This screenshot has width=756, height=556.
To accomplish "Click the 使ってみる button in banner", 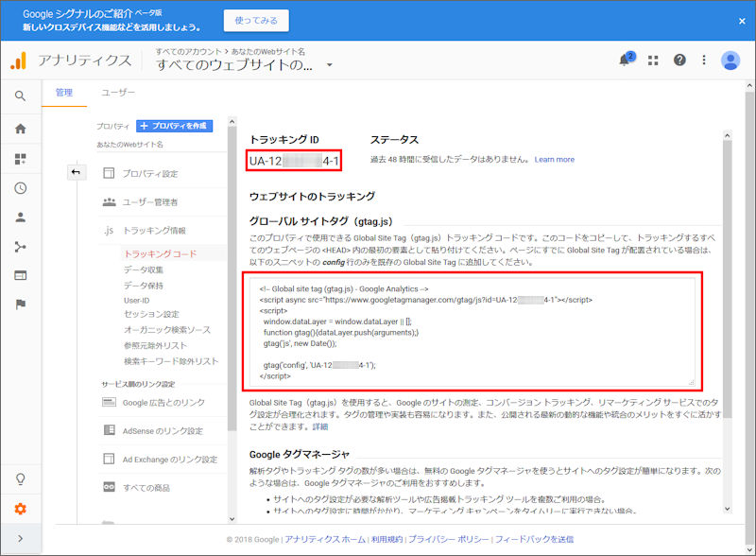I will click(256, 20).
